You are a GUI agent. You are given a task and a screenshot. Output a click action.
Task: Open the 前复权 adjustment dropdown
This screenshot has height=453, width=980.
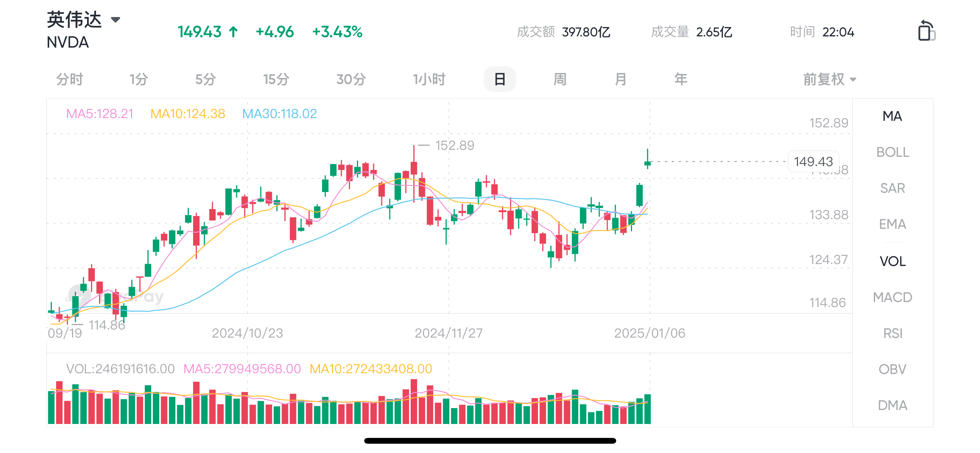[829, 79]
